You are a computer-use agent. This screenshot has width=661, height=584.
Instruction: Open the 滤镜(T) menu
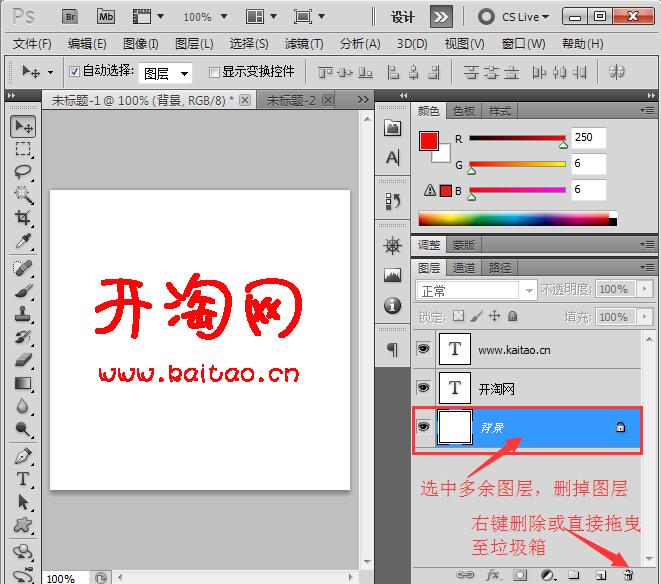[x=304, y=43]
